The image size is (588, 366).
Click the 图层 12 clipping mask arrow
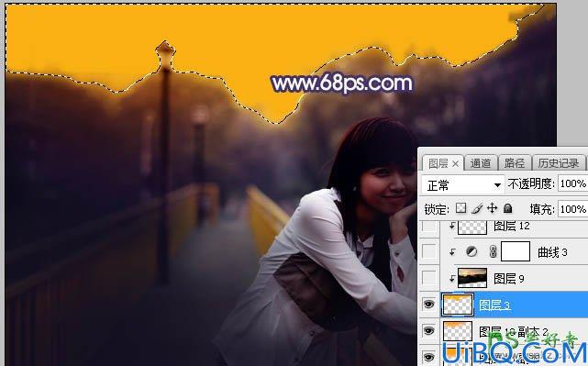coord(452,226)
